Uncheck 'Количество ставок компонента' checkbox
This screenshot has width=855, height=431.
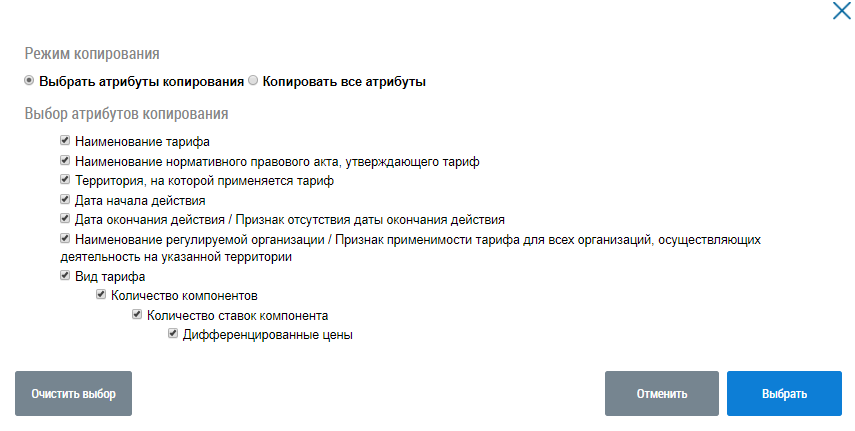click(137, 315)
